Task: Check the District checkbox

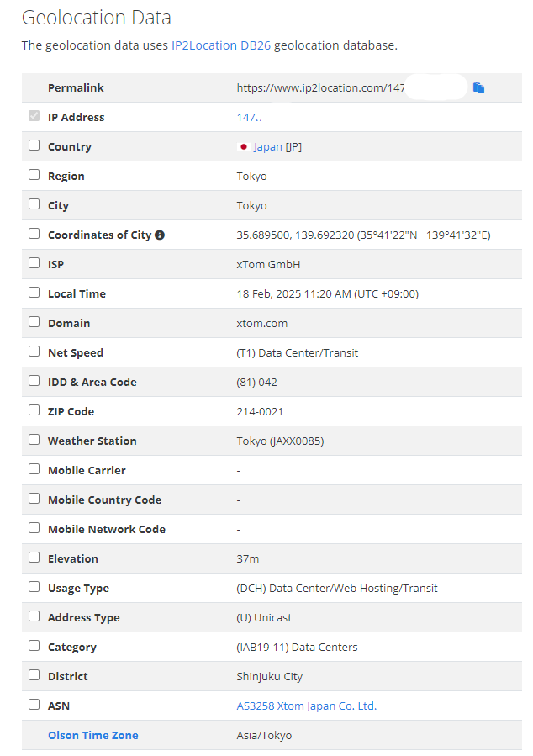Action: 34,674
